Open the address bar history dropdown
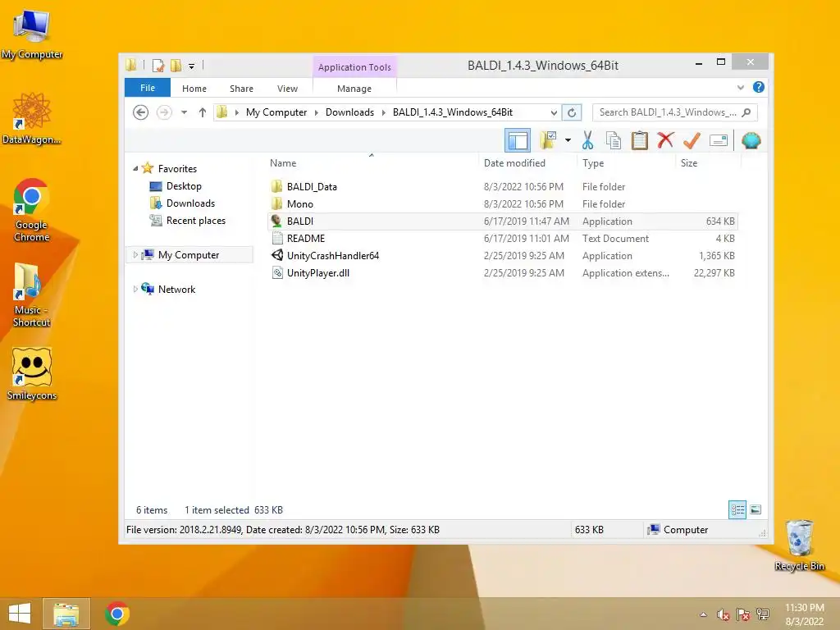 (x=554, y=112)
